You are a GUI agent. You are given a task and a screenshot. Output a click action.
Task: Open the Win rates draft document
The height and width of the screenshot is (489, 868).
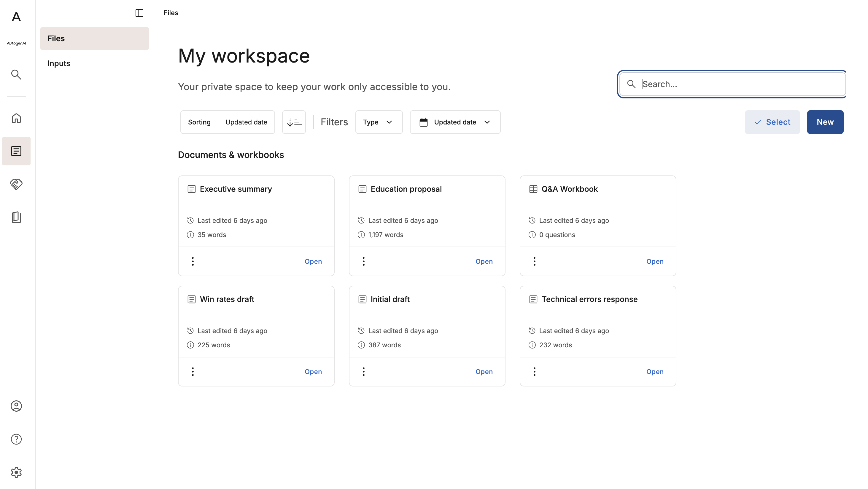click(x=313, y=372)
